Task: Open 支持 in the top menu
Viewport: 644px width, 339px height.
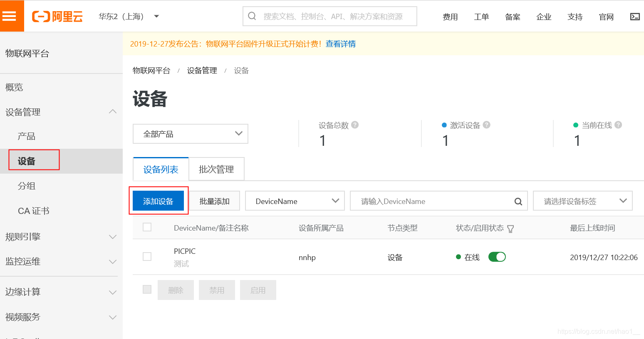Action: pos(575,17)
